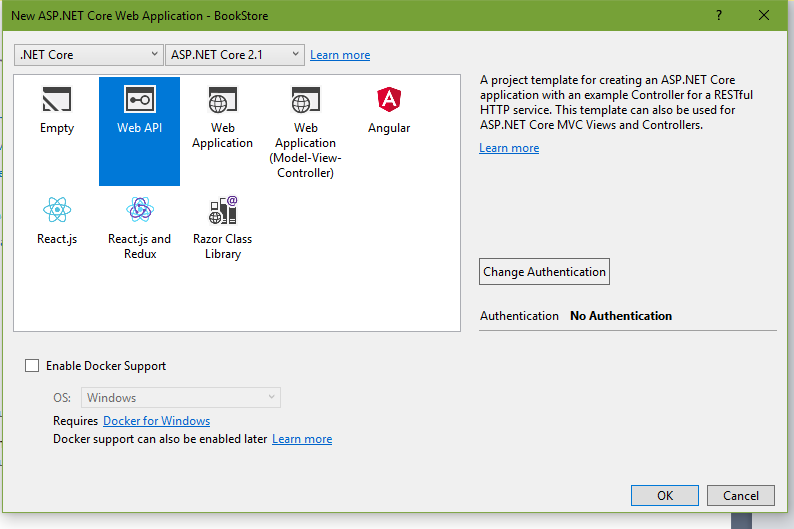Viewport: 794px width, 529px height.
Task: Follow Learn more link under template description
Action: click(509, 148)
